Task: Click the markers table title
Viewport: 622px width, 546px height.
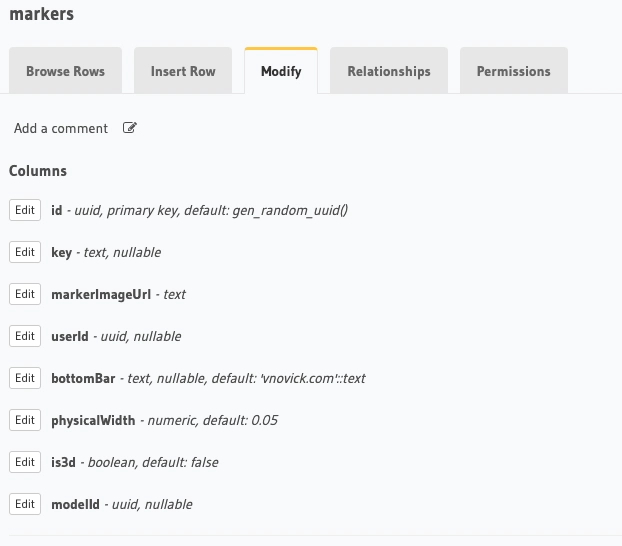Action: point(41,14)
